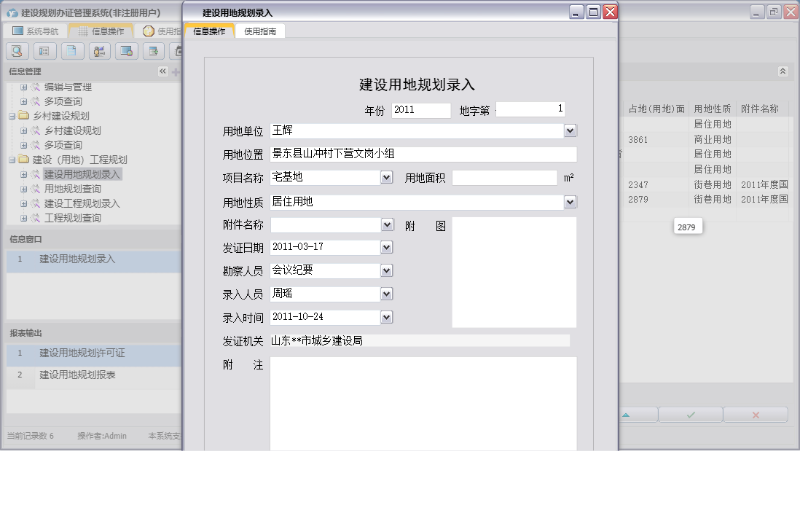The width and height of the screenshot is (800, 532).
Task: Click the green checkmark confirm button
Action: click(x=690, y=414)
